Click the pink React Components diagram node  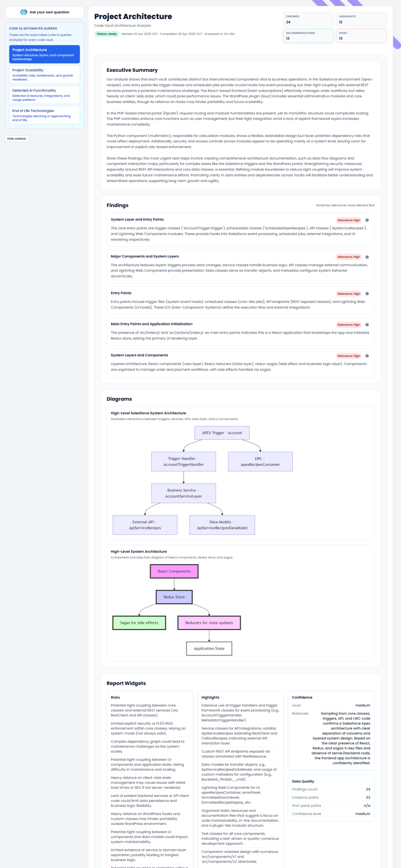(x=174, y=571)
